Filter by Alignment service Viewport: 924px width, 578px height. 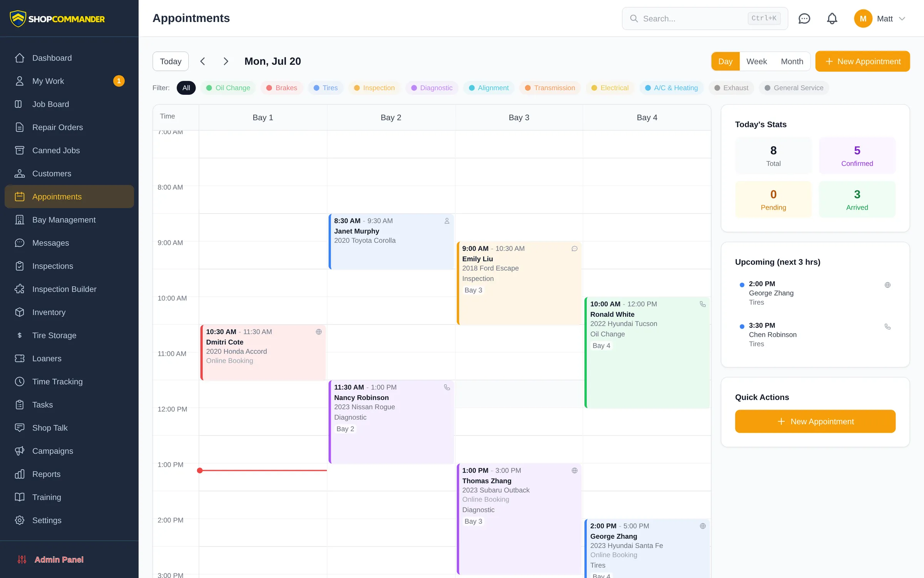489,88
